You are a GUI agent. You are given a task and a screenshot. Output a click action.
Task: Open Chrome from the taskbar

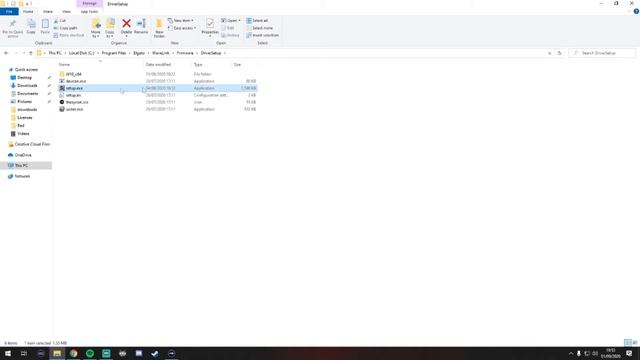[x=73, y=353]
